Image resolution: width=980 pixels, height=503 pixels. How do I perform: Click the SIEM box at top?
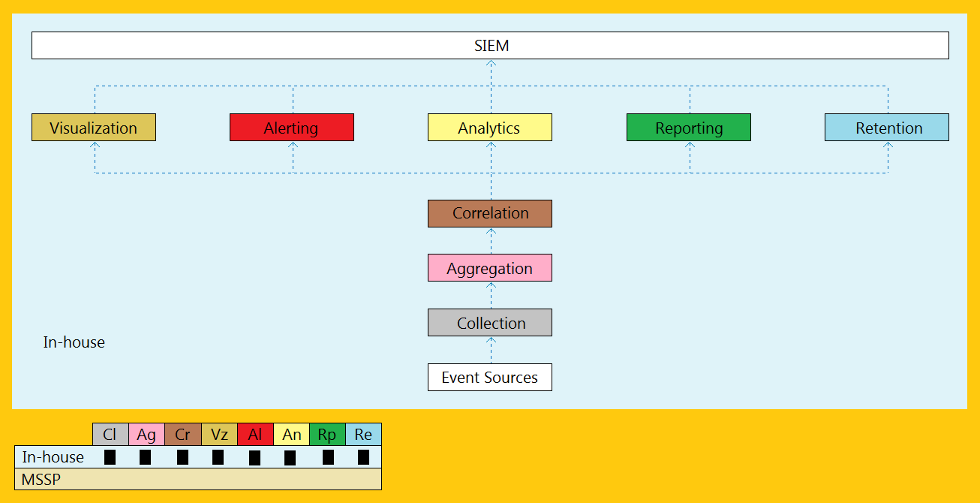coord(490,45)
